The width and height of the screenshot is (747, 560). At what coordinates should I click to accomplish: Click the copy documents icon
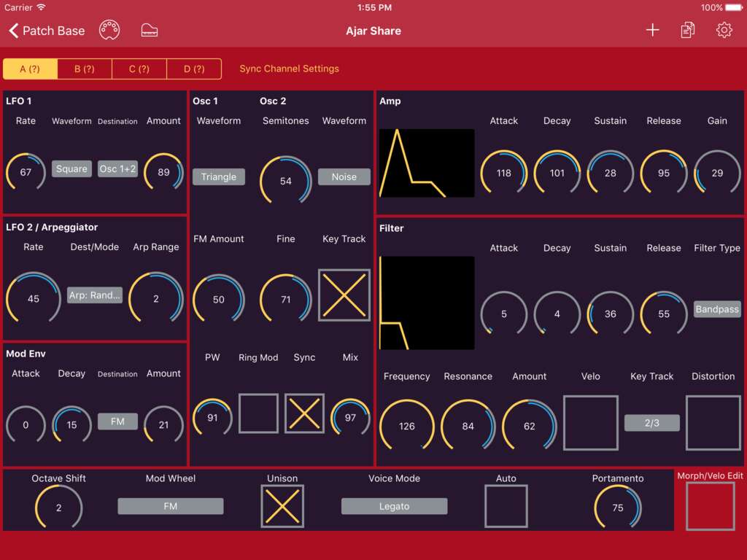tap(687, 31)
